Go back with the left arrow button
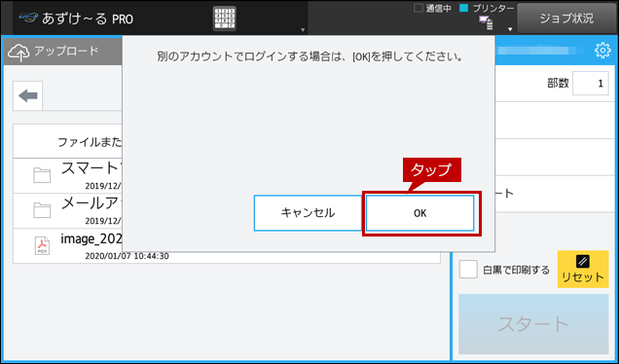Image resolution: width=619 pixels, height=364 pixels. tap(27, 95)
